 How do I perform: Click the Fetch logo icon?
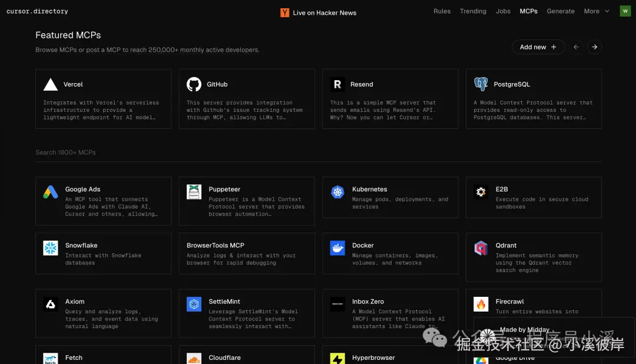point(50,358)
